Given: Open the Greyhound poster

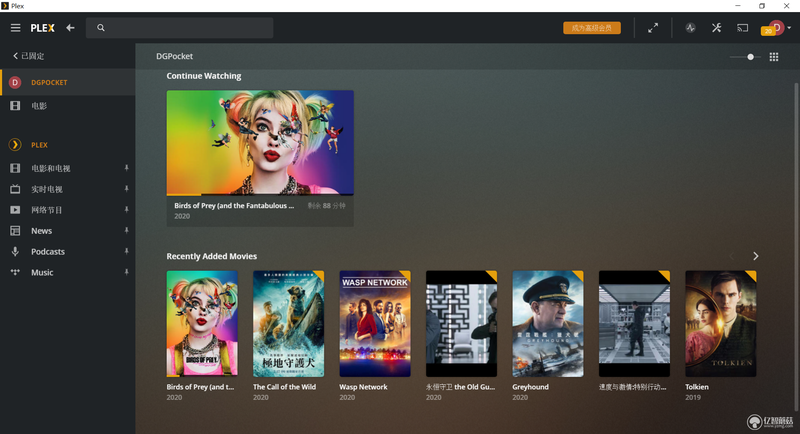Looking at the screenshot, I should [x=548, y=324].
